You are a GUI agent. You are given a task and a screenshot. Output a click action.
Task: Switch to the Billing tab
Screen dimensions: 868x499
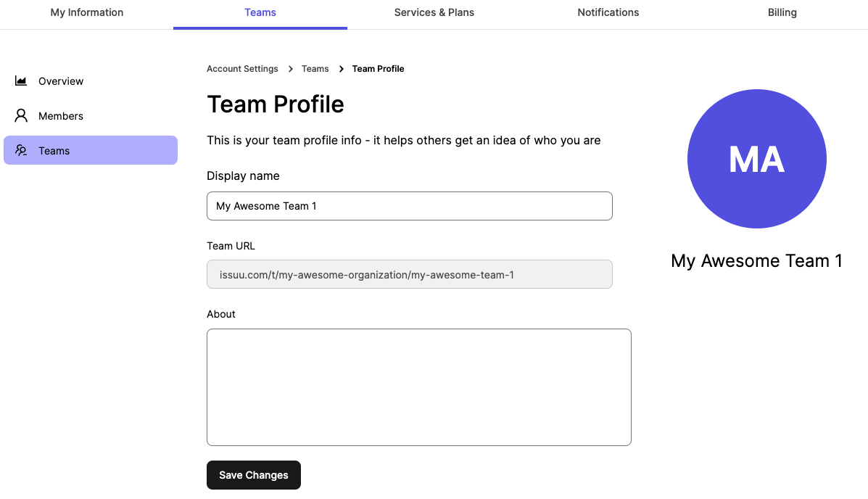782,12
